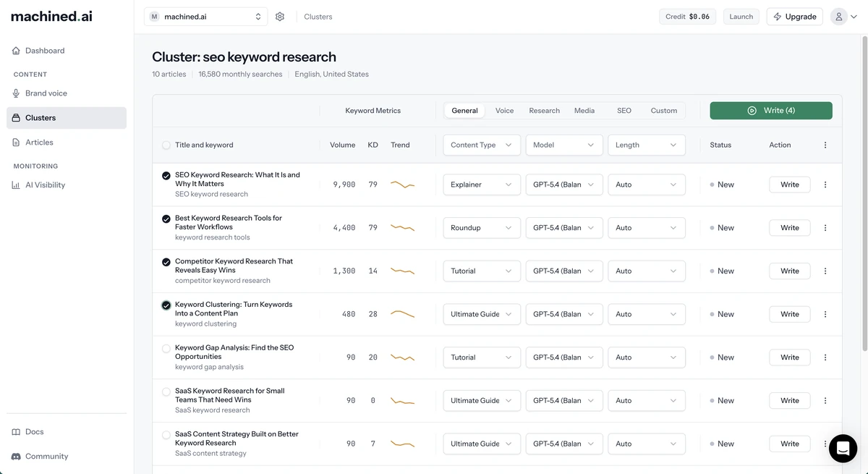Switch to the Research tab

click(544, 111)
